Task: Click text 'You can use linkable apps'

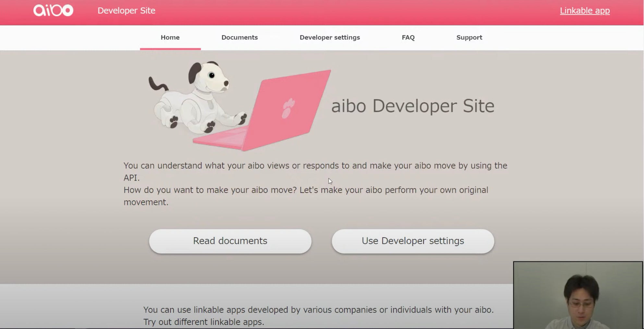Action: (x=318, y=310)
